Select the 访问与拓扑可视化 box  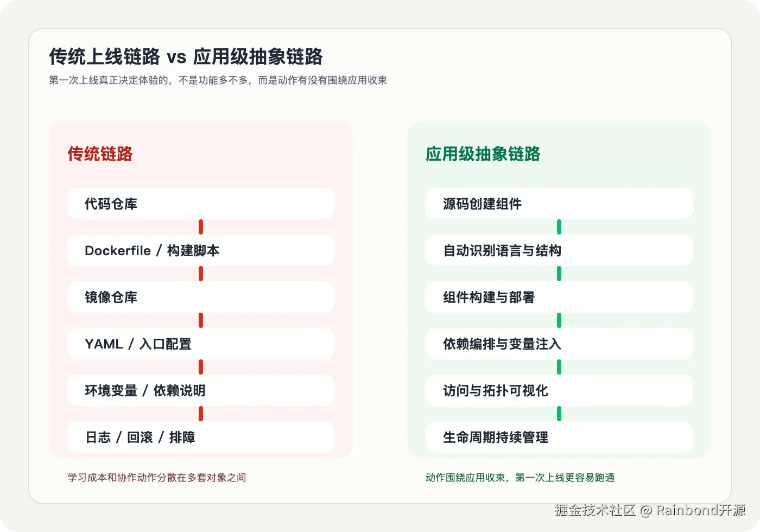pos(559,391)
